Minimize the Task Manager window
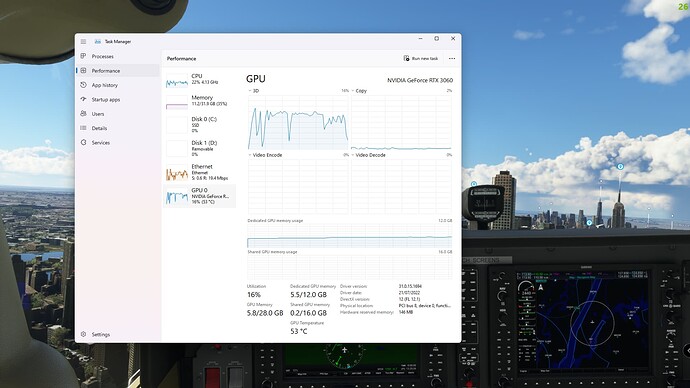690x388 pixels. [x=420, y=39]
